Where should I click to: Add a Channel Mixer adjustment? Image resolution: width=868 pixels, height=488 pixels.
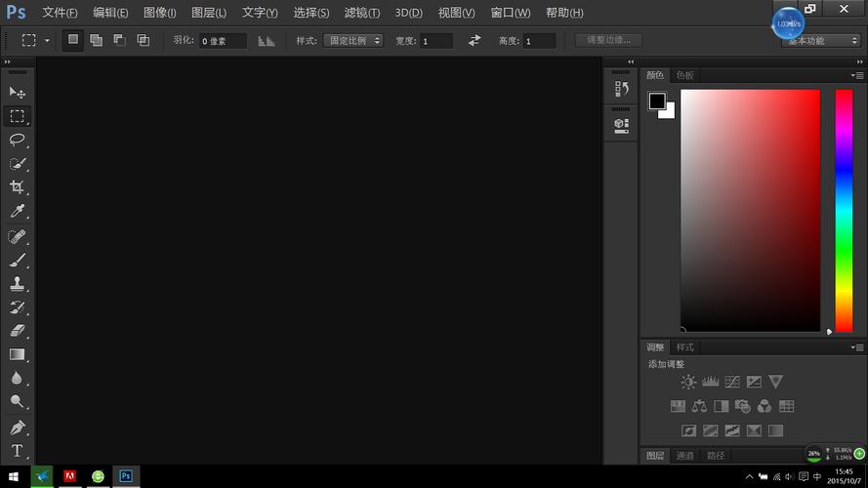765,406
